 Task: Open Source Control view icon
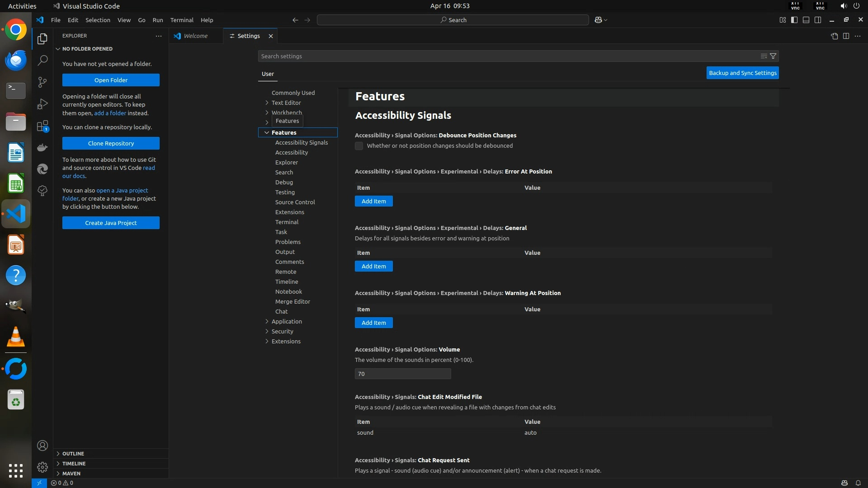(x=42, y=82)
